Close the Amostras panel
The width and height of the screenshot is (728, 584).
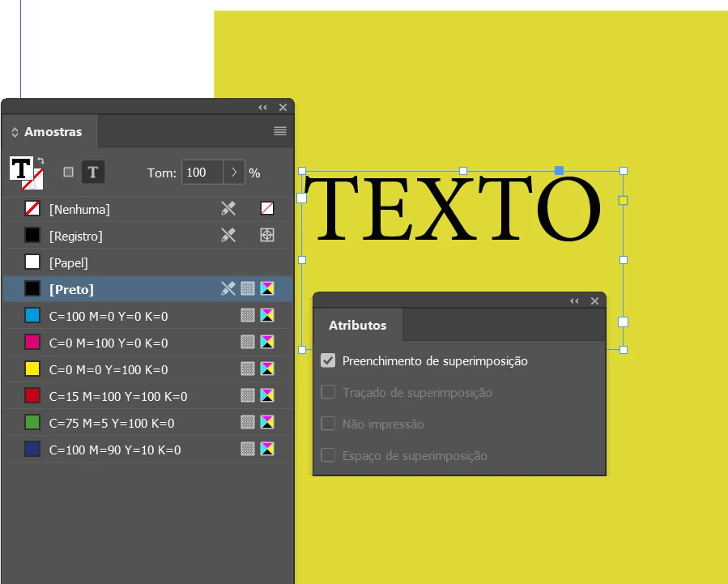click(x=283, y=108)
